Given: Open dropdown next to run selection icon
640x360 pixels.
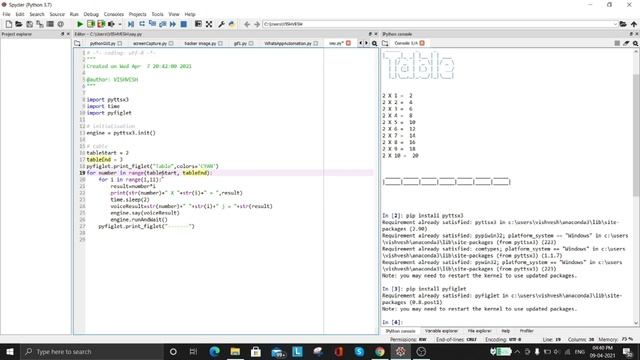Looking at the screenshot, I should click(120, 24).
